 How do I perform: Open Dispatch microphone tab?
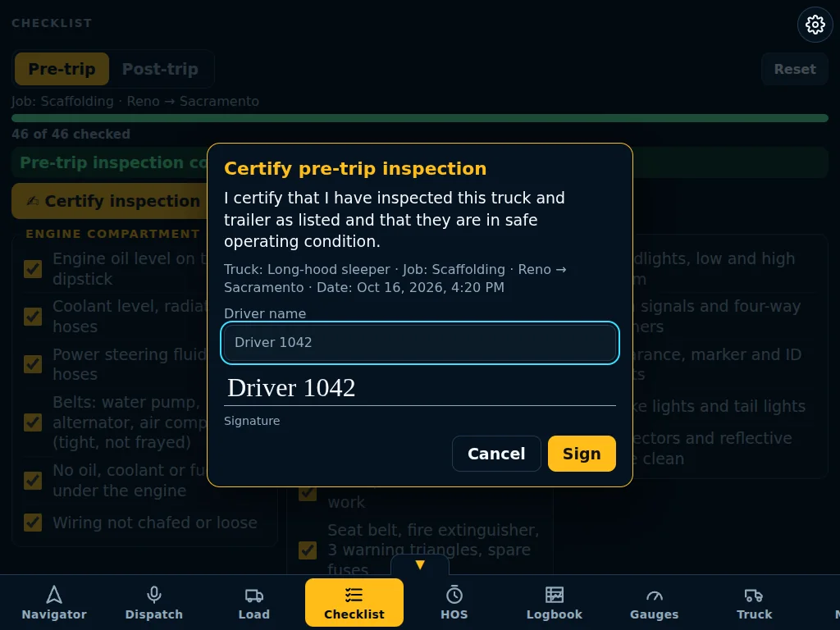point(153,602)
